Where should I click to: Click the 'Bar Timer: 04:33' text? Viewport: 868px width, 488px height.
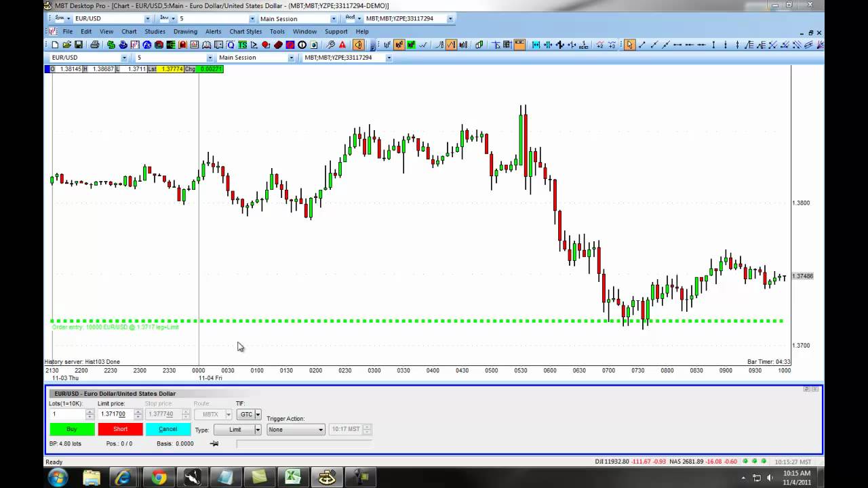(769, 362)
